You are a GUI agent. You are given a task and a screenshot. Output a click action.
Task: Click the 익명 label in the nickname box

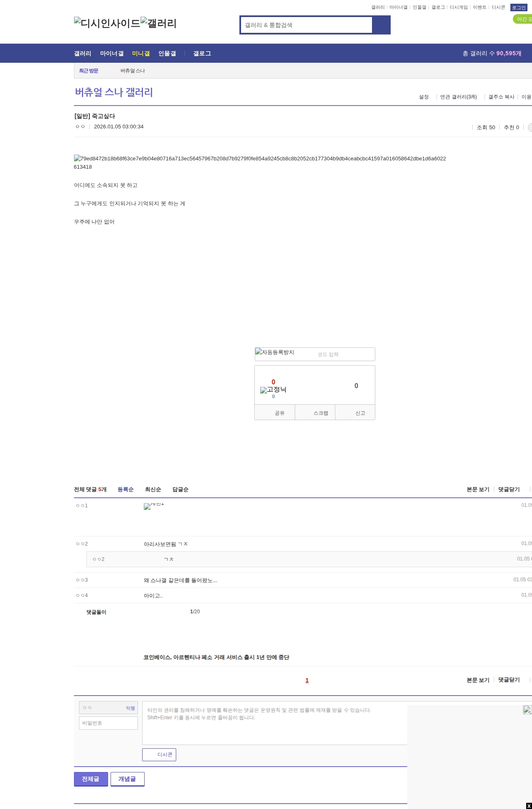pyautogui.click(x=131, y=708)
